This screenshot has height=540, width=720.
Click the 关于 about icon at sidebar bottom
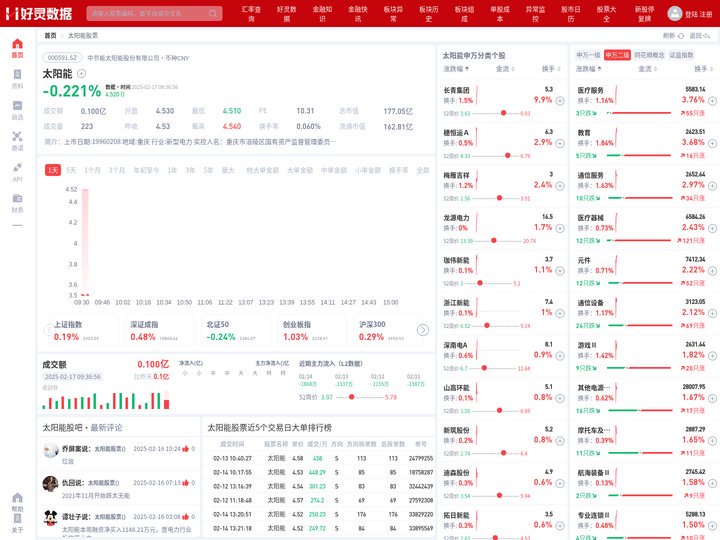pyautogui.click(x=17, y=518)
